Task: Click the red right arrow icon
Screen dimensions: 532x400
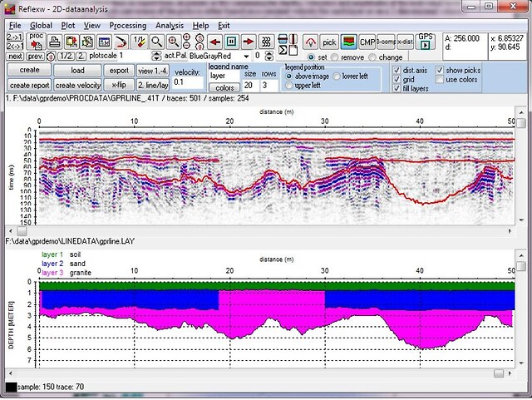Action: point(249,42)
